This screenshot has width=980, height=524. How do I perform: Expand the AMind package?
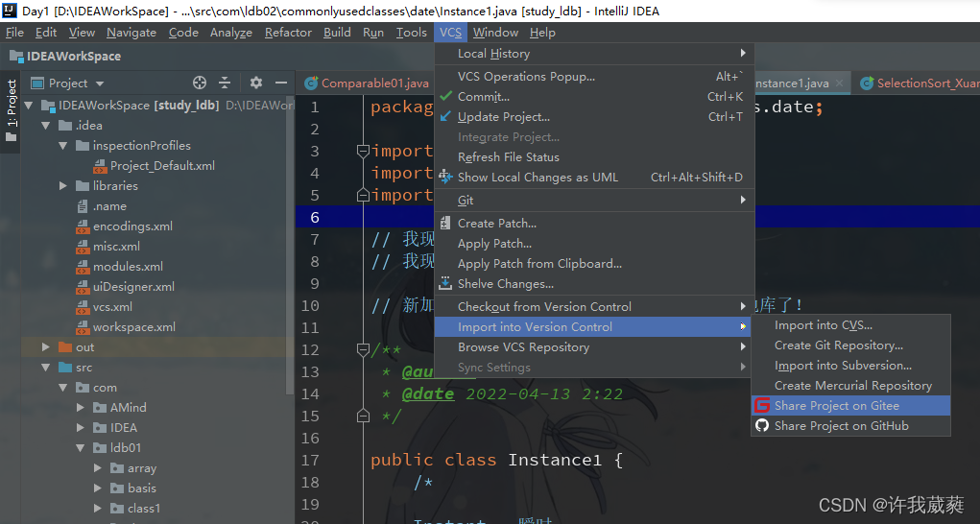pos(81,407)
